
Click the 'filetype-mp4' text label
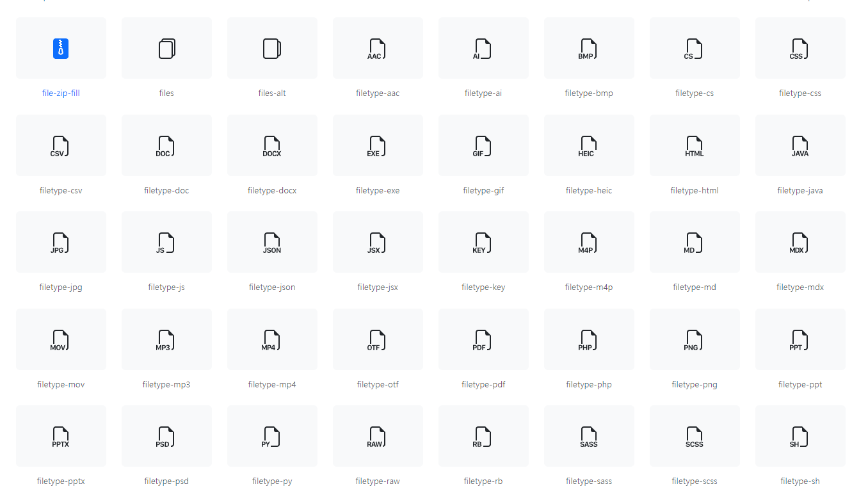[272, 385]
